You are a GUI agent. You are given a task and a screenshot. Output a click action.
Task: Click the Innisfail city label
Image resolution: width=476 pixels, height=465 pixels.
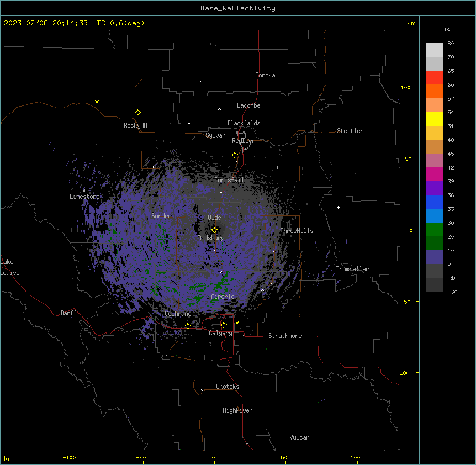[x=229, y=180]
